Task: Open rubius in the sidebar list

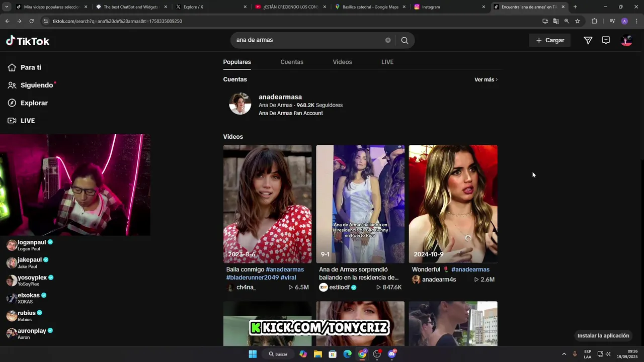Action: pyautogui.click(x=25, y=316)
